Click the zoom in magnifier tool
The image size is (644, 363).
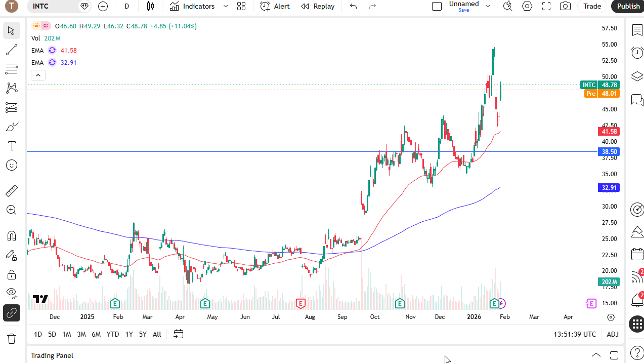[12, 210]
